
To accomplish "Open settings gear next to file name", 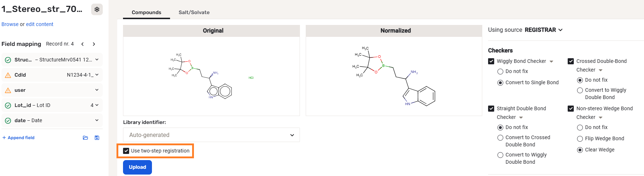I will [97, 9].
